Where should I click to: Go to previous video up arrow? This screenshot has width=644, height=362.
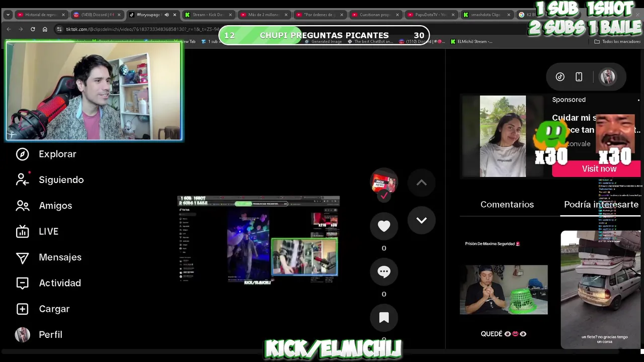click(422, 183)
